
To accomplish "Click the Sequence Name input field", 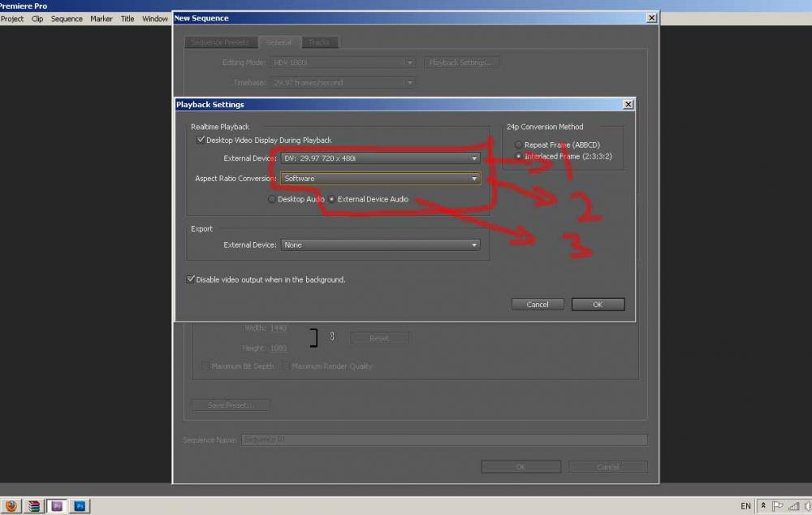I will 444,439.
